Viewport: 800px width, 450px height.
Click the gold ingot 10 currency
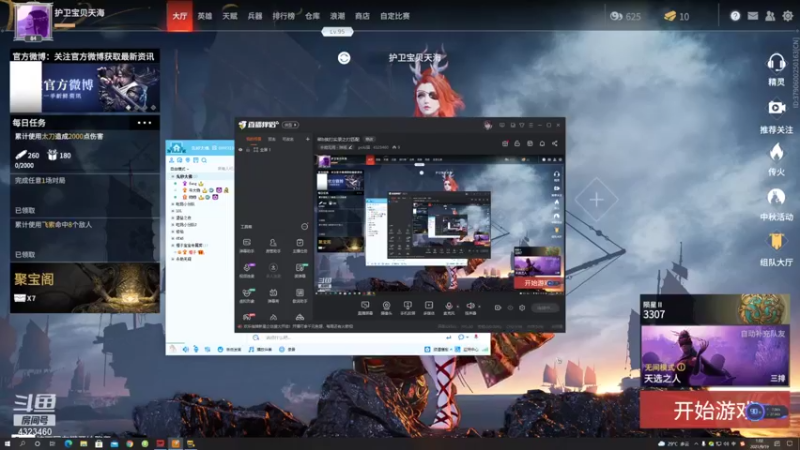coord(677,16)
